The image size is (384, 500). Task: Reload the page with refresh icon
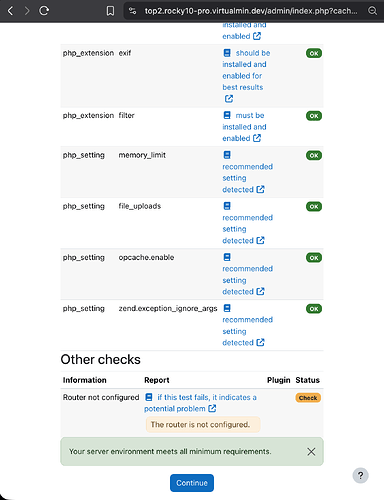(44, 11)
